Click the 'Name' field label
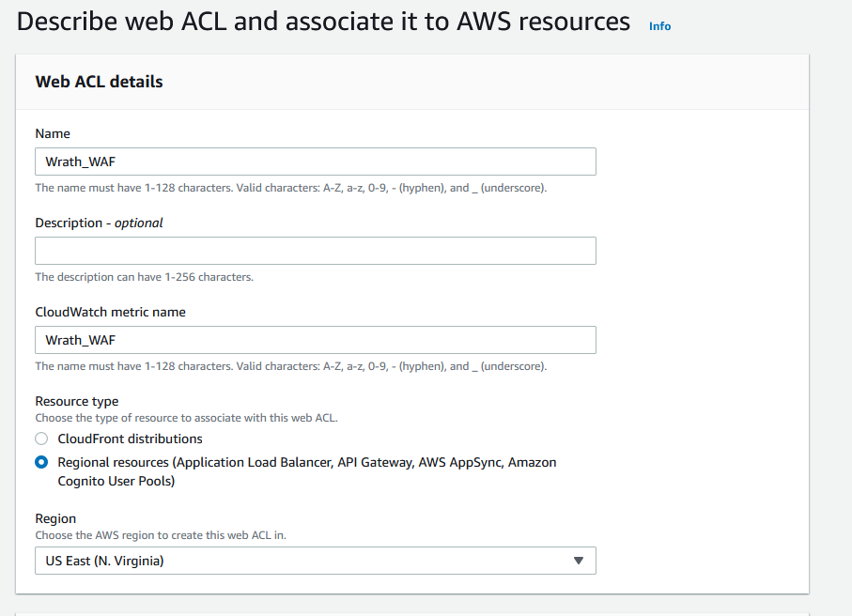This screenshot has width=852, height=616. click(x=53, y=133)
